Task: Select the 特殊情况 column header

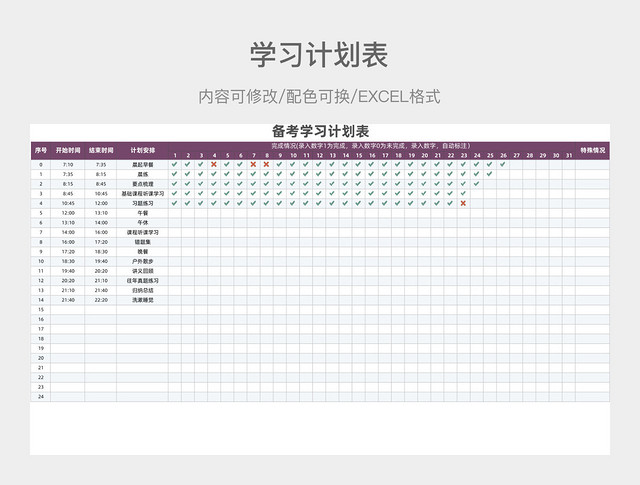Action: coord(593,150)
